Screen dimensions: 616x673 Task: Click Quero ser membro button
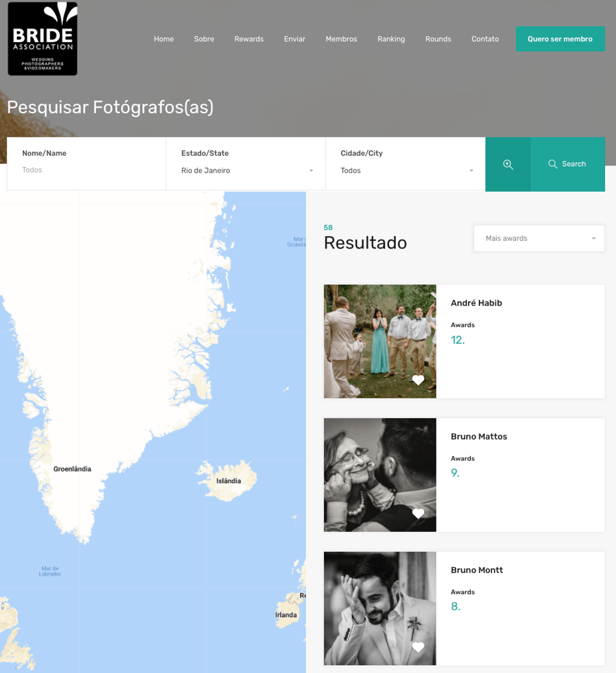[x=560, y=39]
